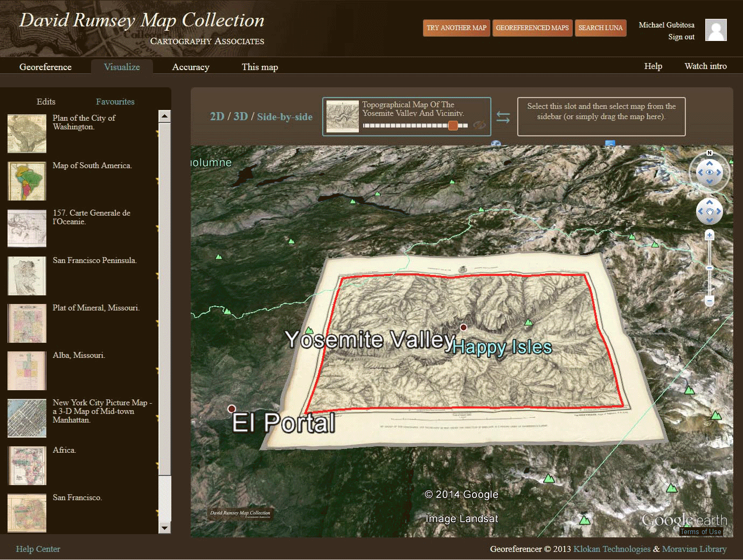Click the look-right arrow on the eye compass
743x560 pixels.
click(719, 172)
